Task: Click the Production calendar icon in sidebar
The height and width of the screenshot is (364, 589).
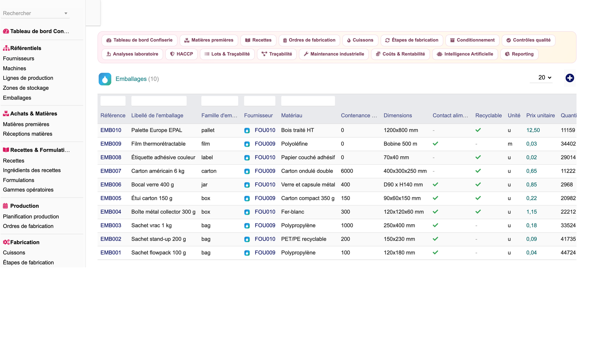Action: 5,206
